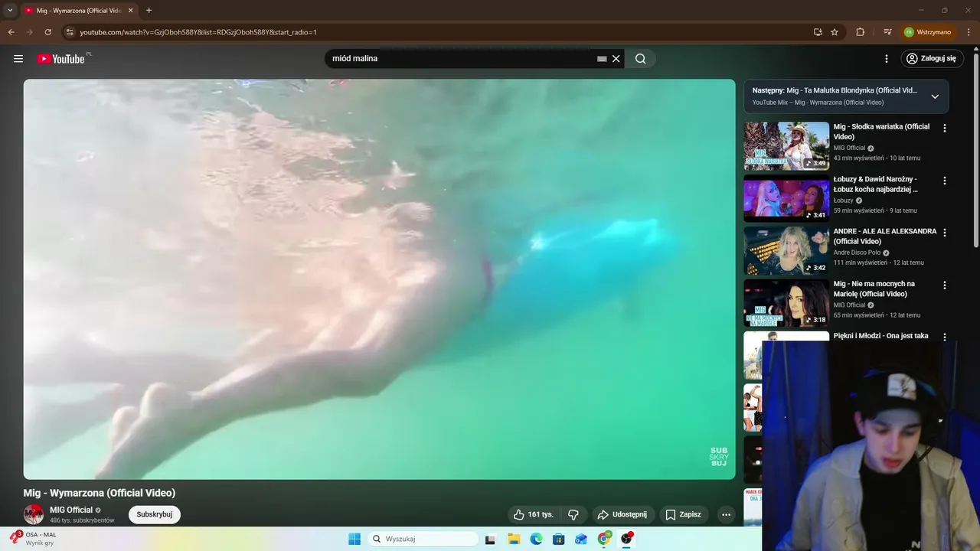The image size is (980, 551).
Task: Run the search with the magnifier button
Action: click(641, 59)
